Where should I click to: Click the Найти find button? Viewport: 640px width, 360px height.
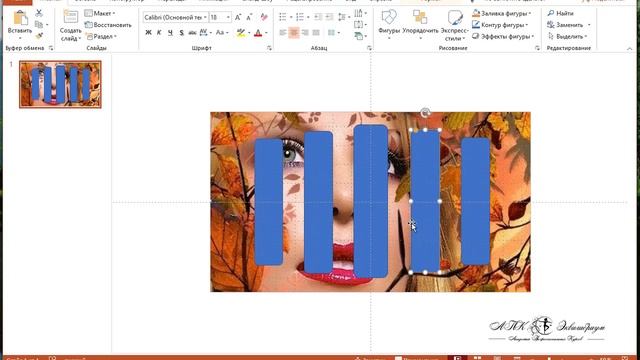pos(560,13)
